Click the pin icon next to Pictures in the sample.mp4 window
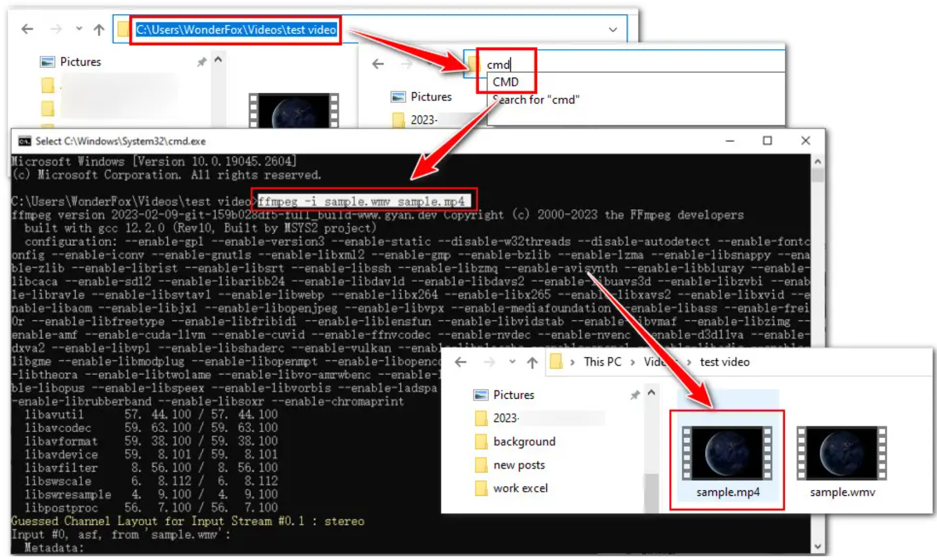This screenshot has height=560, width=937. (x=635, y=395)
